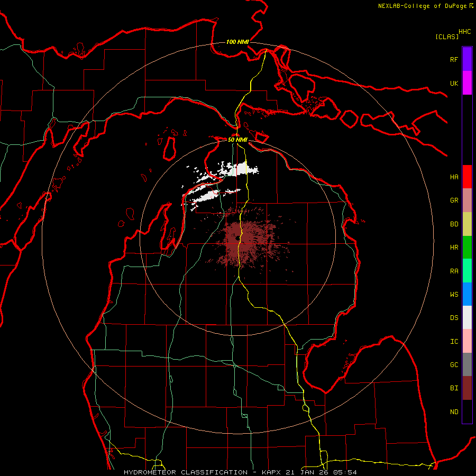Click the HR legend label

pyautogui.click(x=454, y=248)
